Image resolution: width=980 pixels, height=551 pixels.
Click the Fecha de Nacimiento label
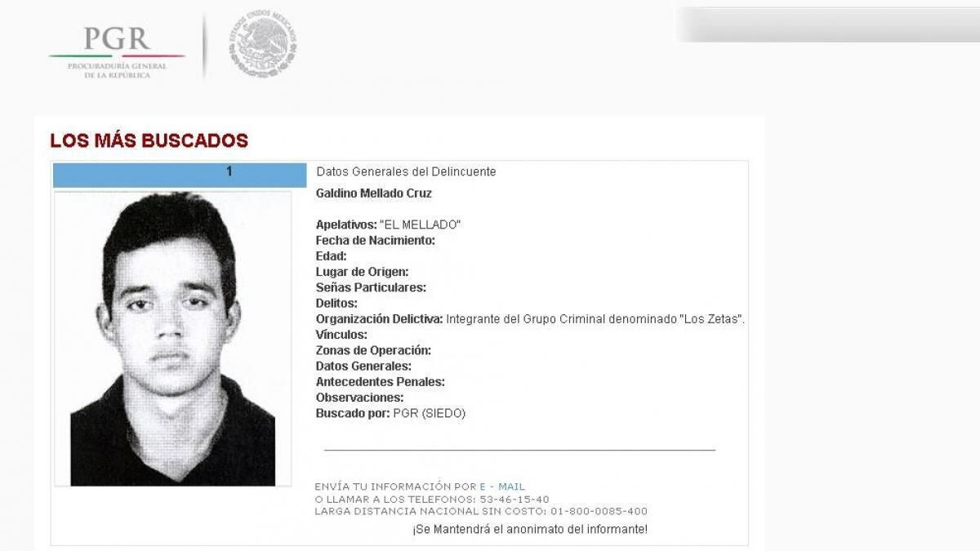tap(376, 240)
